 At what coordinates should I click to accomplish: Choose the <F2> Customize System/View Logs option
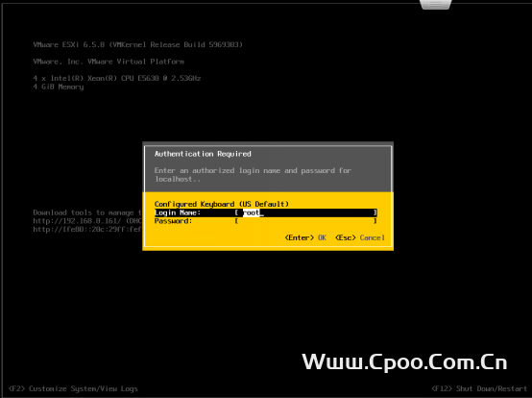(x=73, y=388)
